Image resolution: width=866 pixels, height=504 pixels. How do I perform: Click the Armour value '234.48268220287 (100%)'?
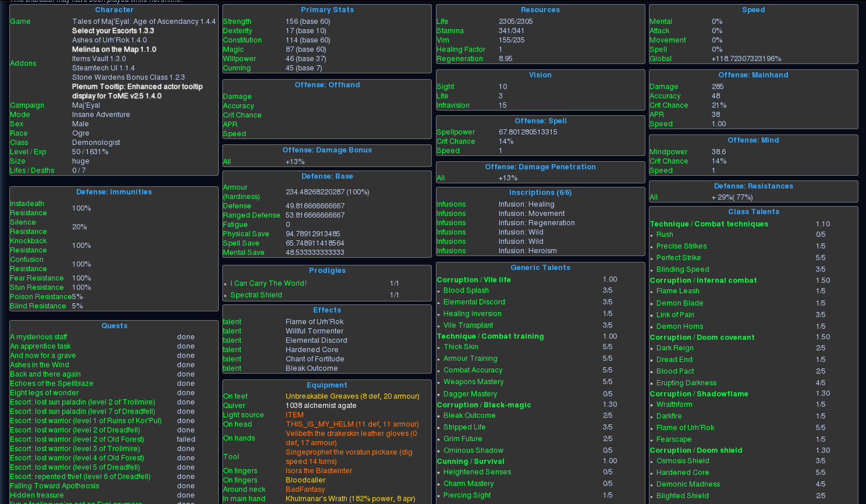[x=328, y=192]
